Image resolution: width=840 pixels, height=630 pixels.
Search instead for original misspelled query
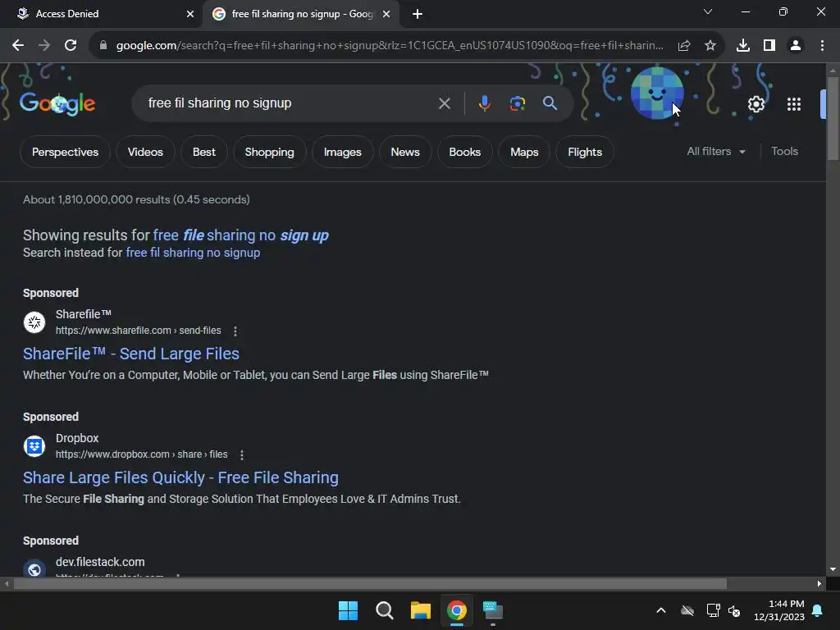point(193,253)
